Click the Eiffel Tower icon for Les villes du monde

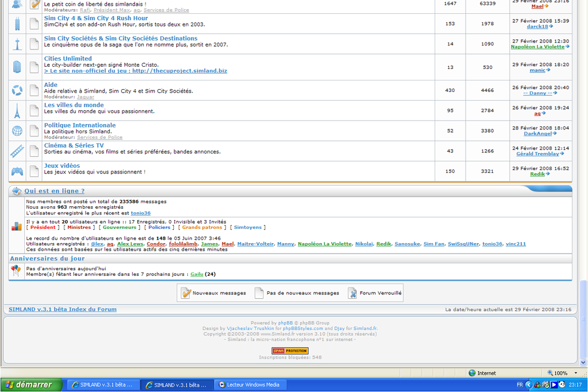[x=17, y=110]
